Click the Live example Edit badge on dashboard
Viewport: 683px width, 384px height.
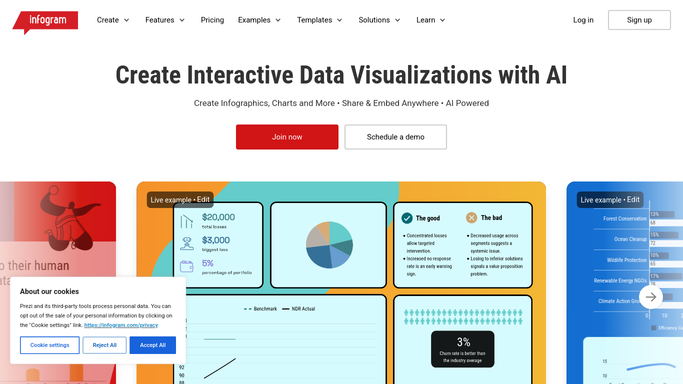point(180,200)
